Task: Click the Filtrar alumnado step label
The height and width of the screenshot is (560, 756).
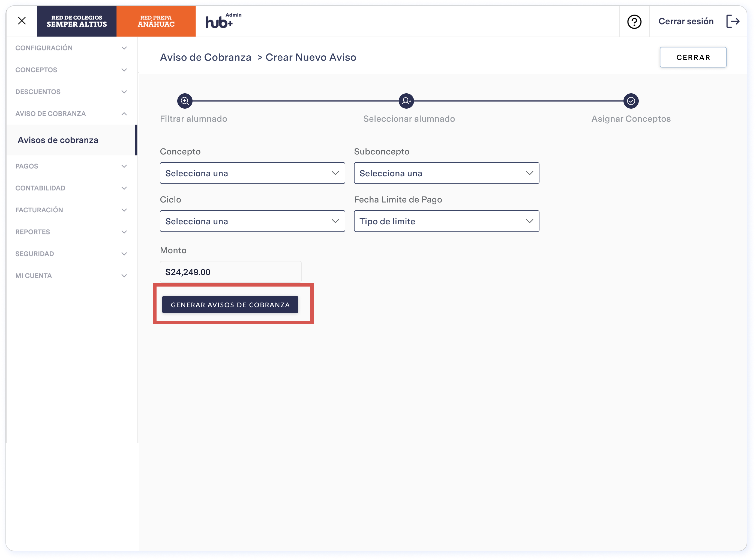Action: pos(193,119)
